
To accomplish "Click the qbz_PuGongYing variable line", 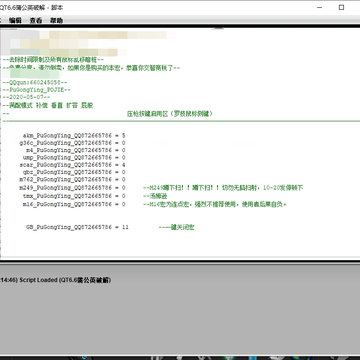I will (x=74, y=172).
